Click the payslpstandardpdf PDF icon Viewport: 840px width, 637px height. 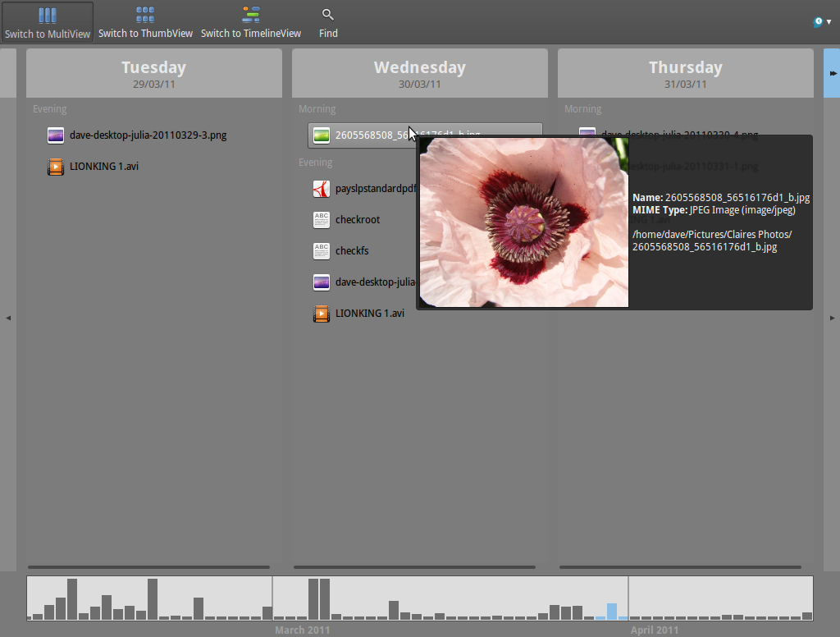tap(322, 189)
